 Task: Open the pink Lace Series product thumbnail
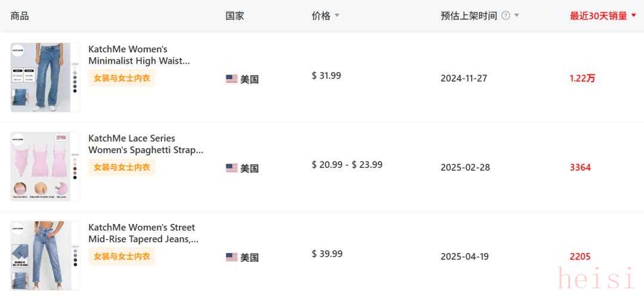(45, 167)
